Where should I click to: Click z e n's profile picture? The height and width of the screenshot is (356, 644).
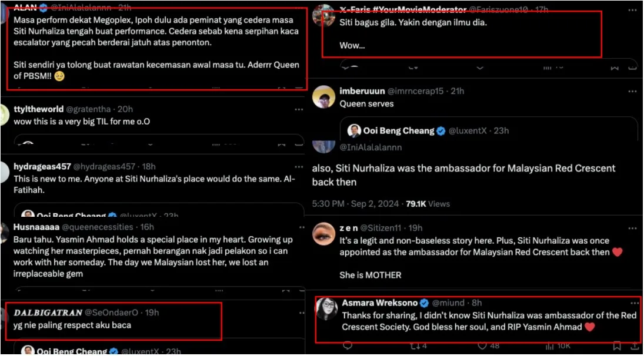click(x=323, y=234)
